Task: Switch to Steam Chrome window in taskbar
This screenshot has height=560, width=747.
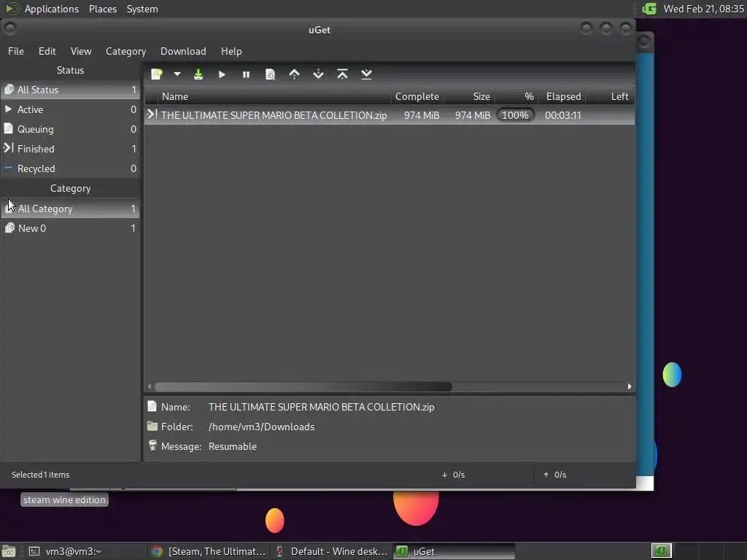Action: (x=208, y=551)
